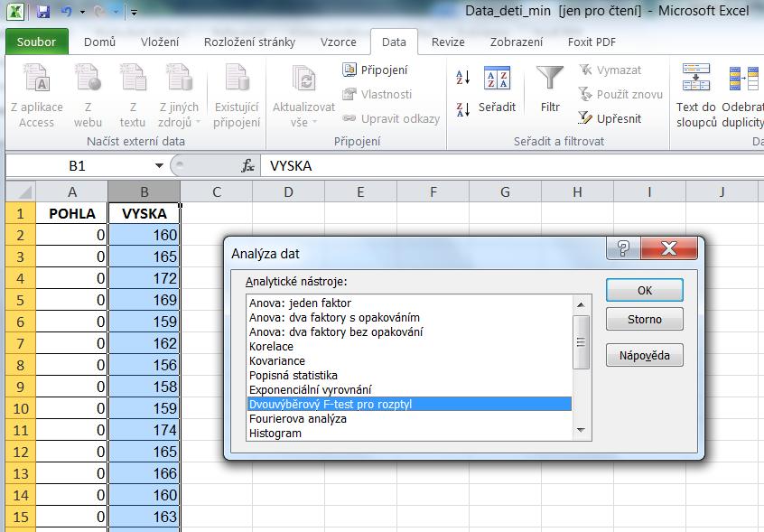Save the workbook with the floppy disk icon
This screenshot has width=764, height=532.
pos(44,12)
